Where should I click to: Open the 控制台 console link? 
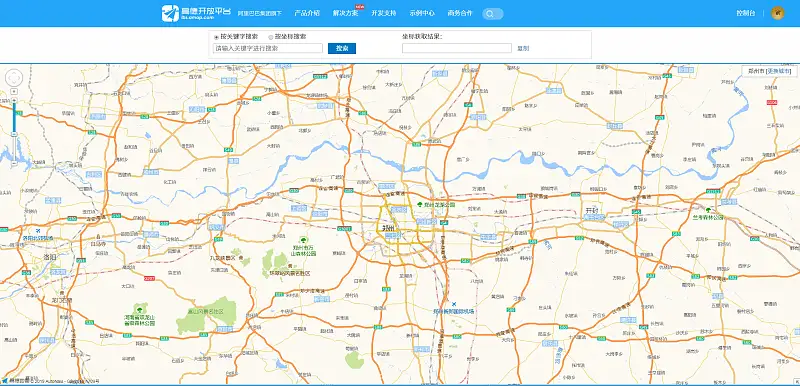click(746, 13)
